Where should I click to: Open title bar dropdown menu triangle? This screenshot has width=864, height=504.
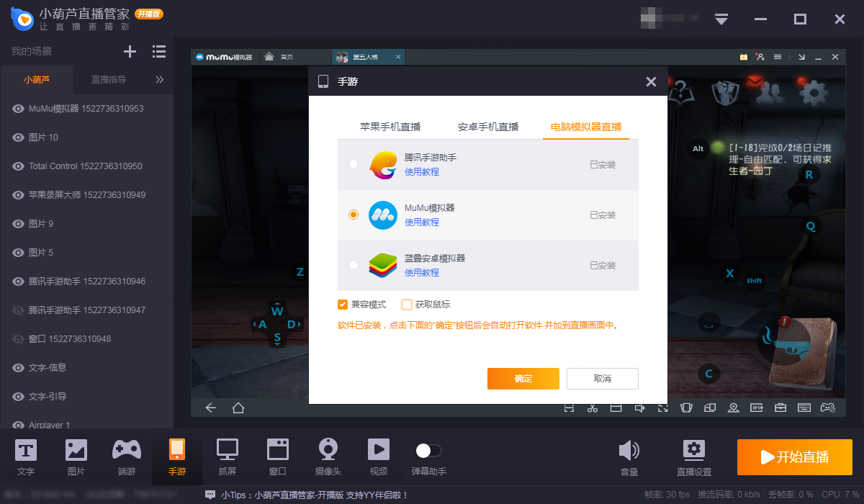(x=721, y=19)
